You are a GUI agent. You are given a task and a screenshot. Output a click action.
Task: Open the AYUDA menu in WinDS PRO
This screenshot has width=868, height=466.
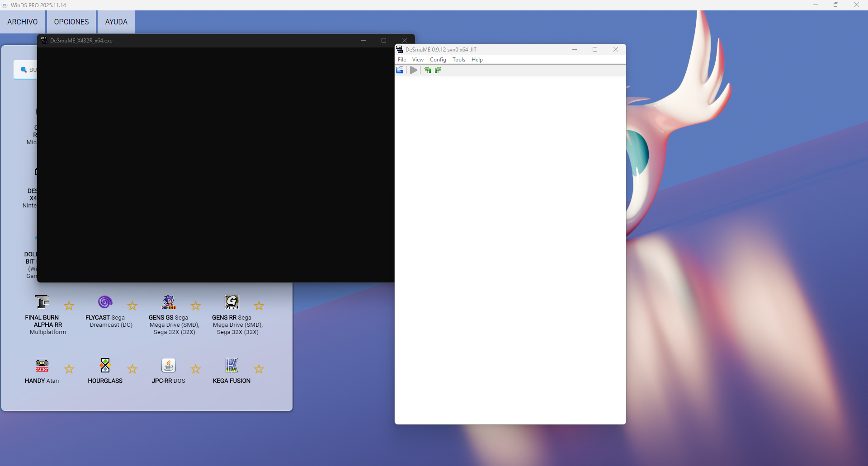[x=116, y=22]
